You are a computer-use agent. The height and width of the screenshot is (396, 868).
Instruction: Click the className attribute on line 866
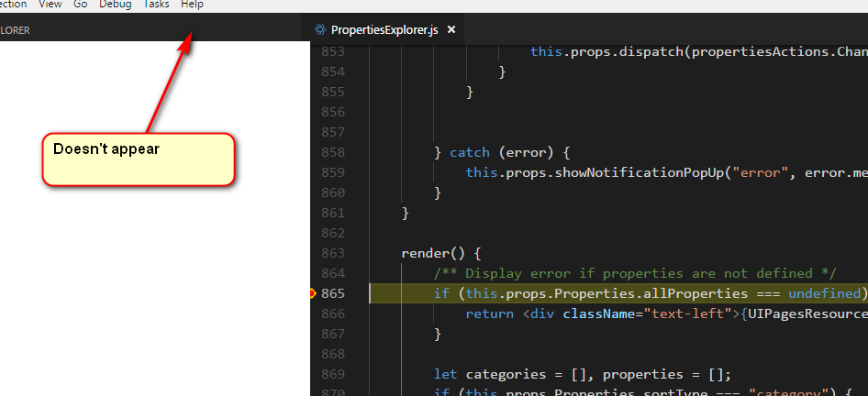coord(599,313)
